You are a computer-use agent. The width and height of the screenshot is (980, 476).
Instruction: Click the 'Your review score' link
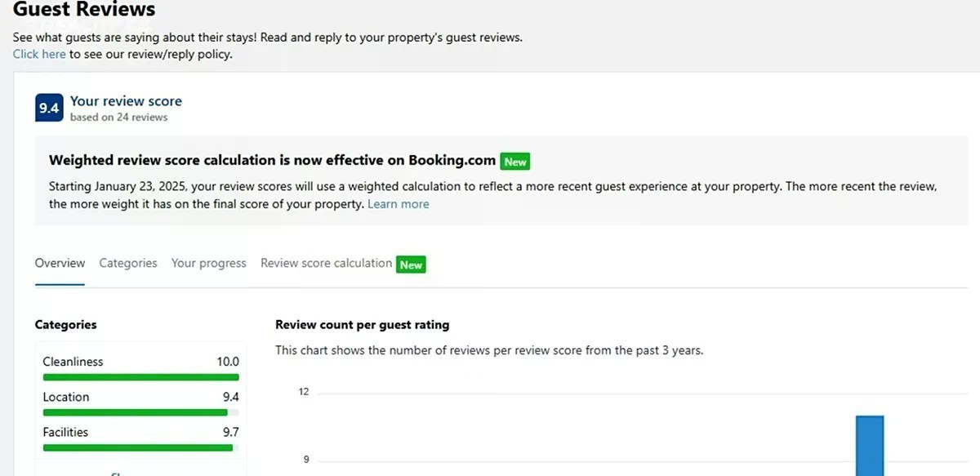coord(126,101)
